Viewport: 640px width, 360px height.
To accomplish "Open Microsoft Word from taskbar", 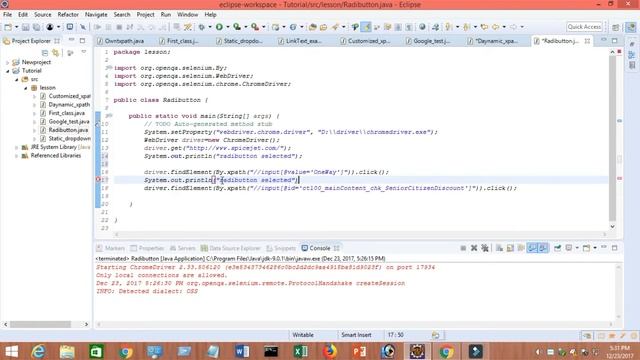I will tap(242, 351).
